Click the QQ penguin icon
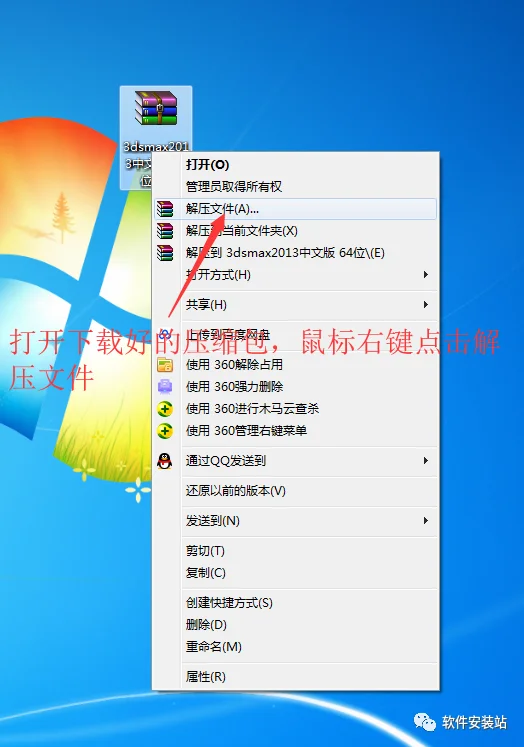The height and width of the screenshot is (747, 524). click(x=165, y=461)
